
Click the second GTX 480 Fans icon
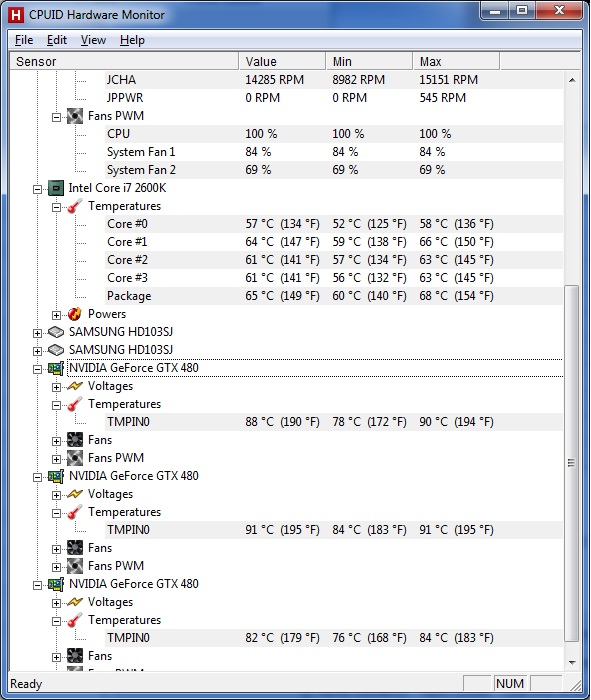pyautogui.click(x=75, y=548)
